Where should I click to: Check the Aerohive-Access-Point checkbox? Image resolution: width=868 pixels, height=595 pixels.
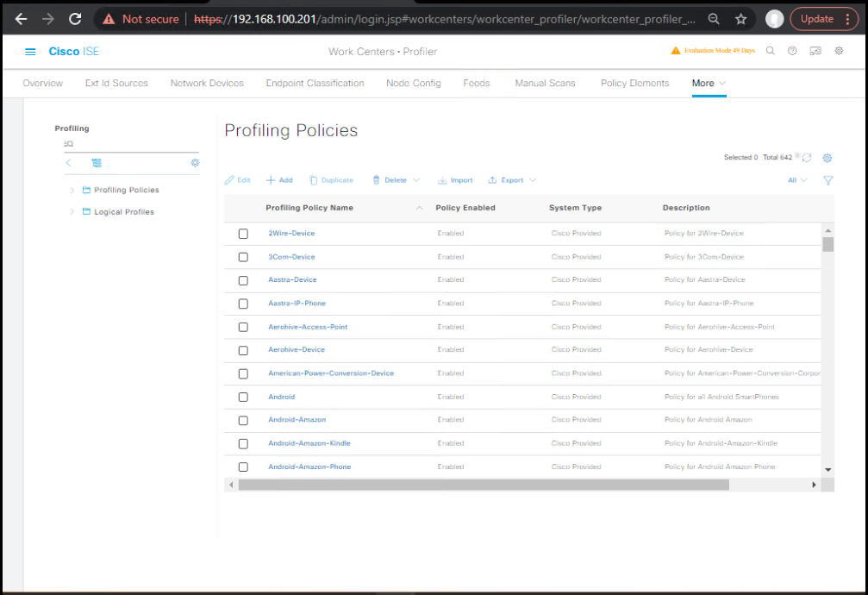(243, 327)
